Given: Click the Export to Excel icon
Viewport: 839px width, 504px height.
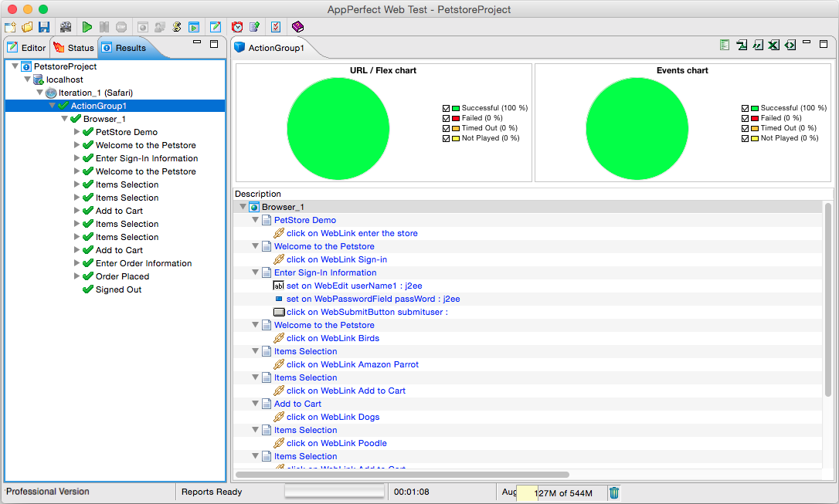Looking at the screenshot, I should [773, 45].
